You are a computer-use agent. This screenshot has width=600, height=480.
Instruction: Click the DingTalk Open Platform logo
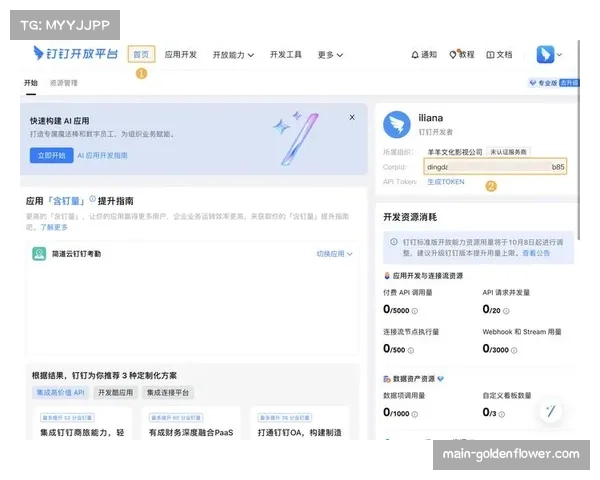point(75,54)
